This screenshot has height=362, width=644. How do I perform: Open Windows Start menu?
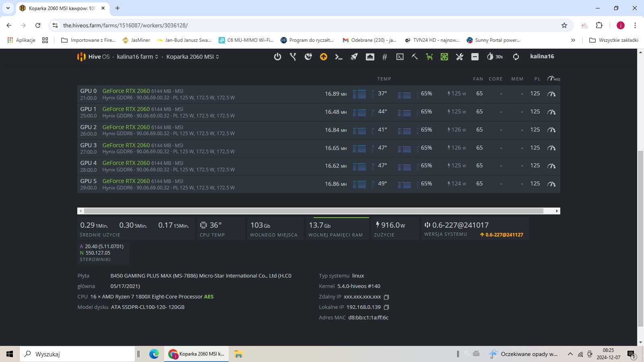pos(10,354)
